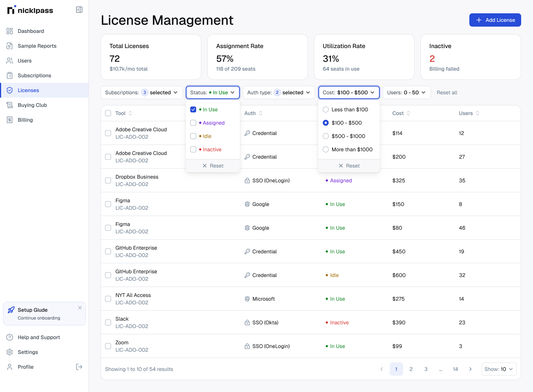Navigate to Billing in the sidebar
The image size is (533, 392).
click(25, 120)
